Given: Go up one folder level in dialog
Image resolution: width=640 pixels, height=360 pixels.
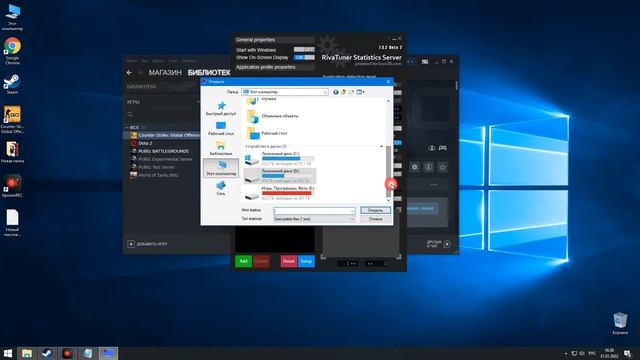Looking at the screenshot, I should (x=343, y=92).
